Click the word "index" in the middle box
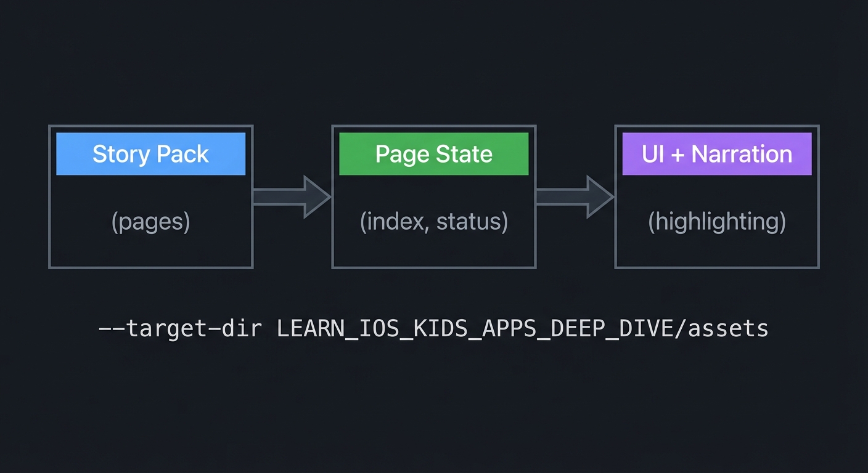The image size is (868, 473). 396,221
